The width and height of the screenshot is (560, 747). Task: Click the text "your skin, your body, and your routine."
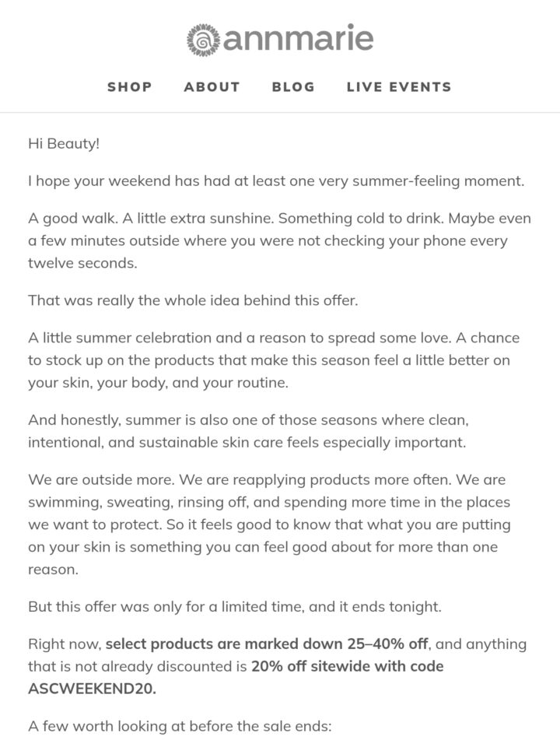tap(158, 383)
